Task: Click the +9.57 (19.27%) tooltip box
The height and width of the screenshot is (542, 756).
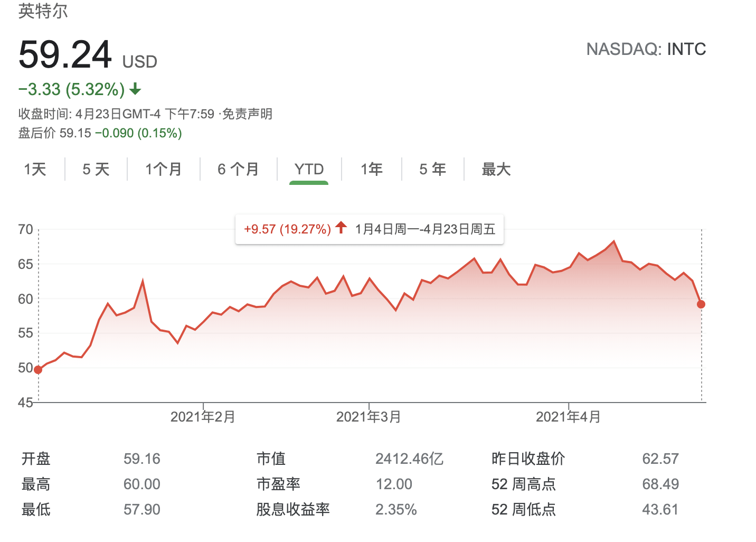Action: click(x=287, y=229)
